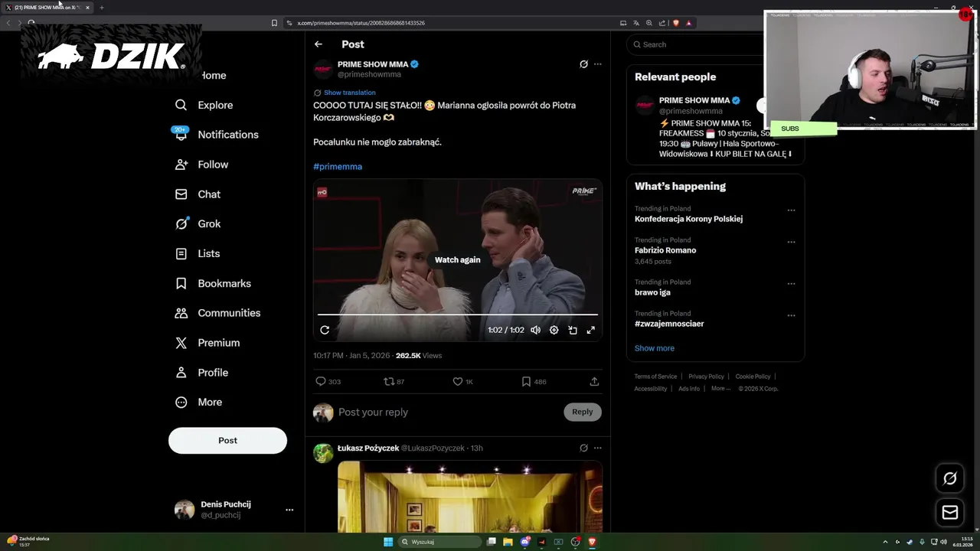Click the white Post compose button
The image size is (980, 551).
pos(227,441)
